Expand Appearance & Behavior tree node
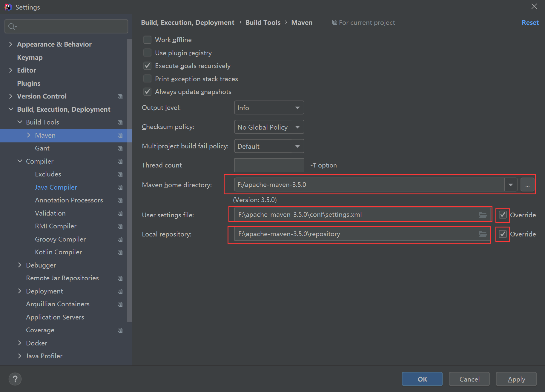The width and height of the screenshot is (545, 392). (11, 44)
